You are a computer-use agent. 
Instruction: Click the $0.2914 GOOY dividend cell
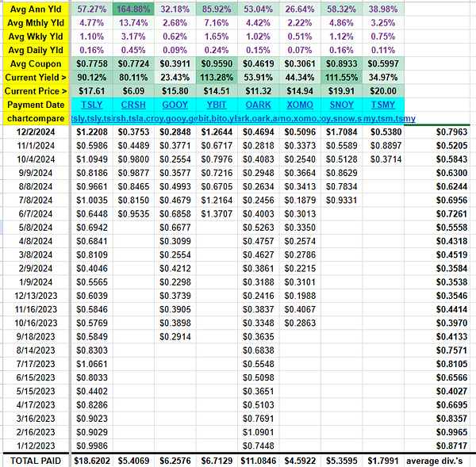175,337
